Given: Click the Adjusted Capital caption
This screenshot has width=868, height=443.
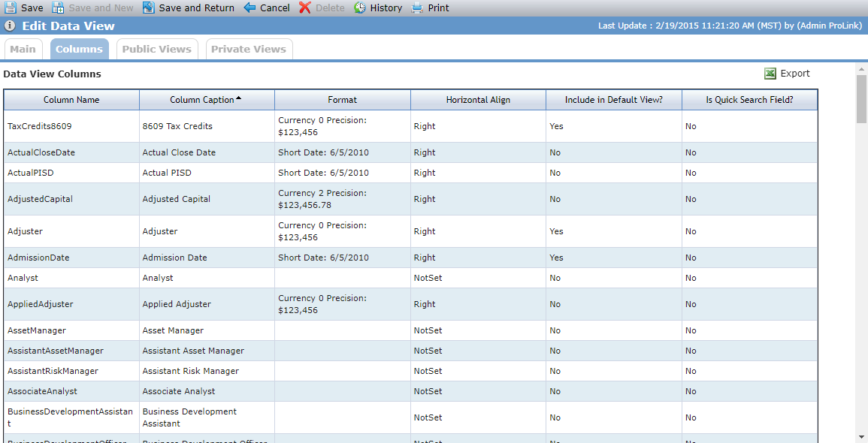Looking at the screenshot, I should click(x=177, y=199).
